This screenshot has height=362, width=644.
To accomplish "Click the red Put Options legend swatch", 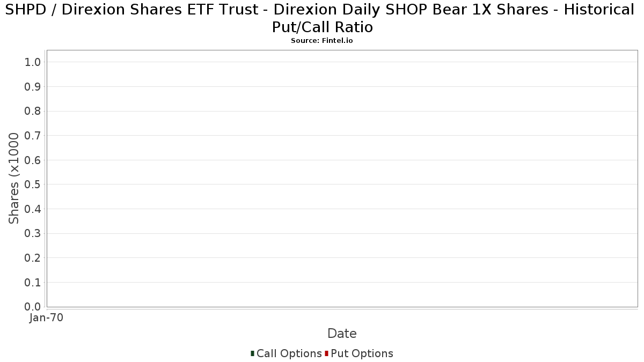I will point(326,353).
